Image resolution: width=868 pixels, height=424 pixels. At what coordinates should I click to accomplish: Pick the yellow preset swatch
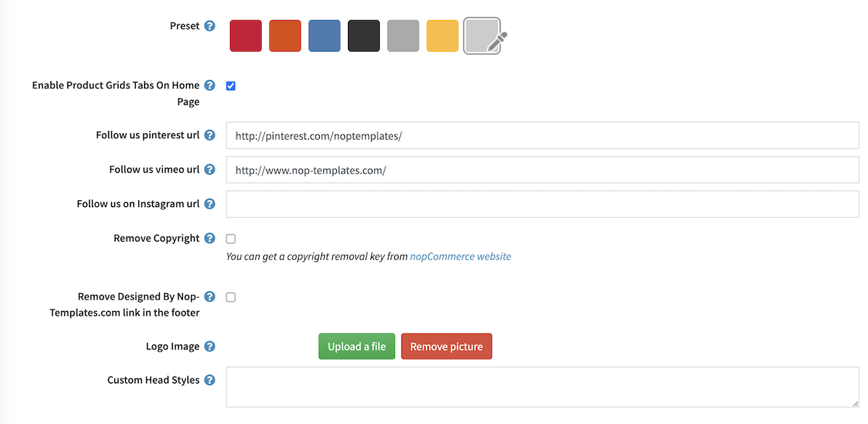(x=442, y=36)
